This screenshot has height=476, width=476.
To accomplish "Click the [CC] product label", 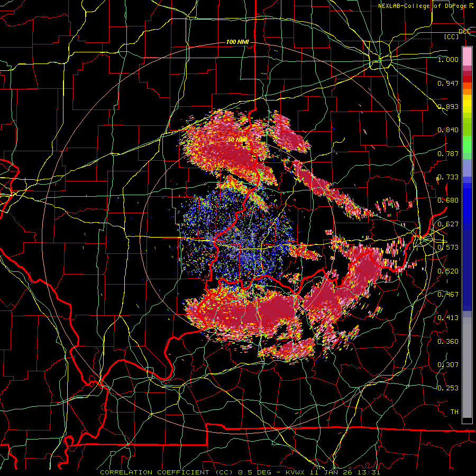I will click(x=452, y=36).
